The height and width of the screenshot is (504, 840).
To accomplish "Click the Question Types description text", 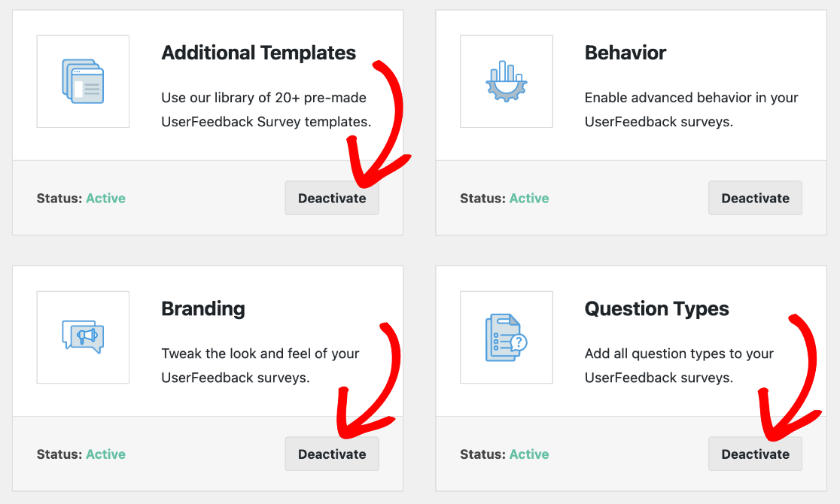I will [x=679, y=366].
